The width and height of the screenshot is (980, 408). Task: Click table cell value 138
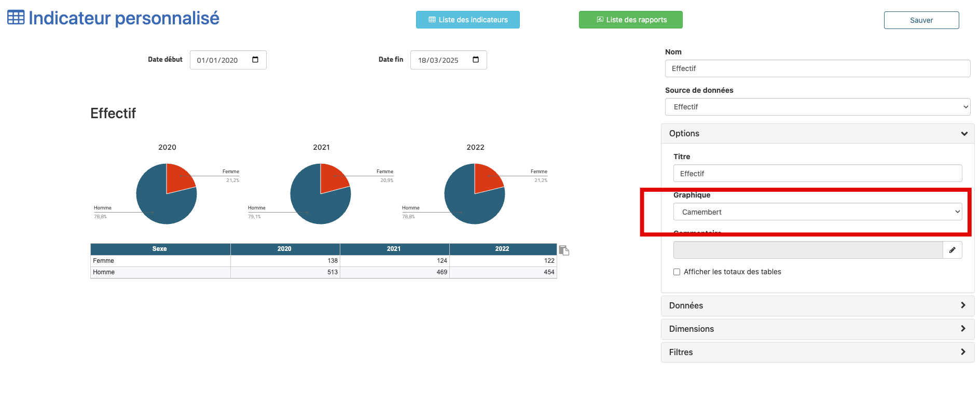pyautogui.click(x=333, y=261)
